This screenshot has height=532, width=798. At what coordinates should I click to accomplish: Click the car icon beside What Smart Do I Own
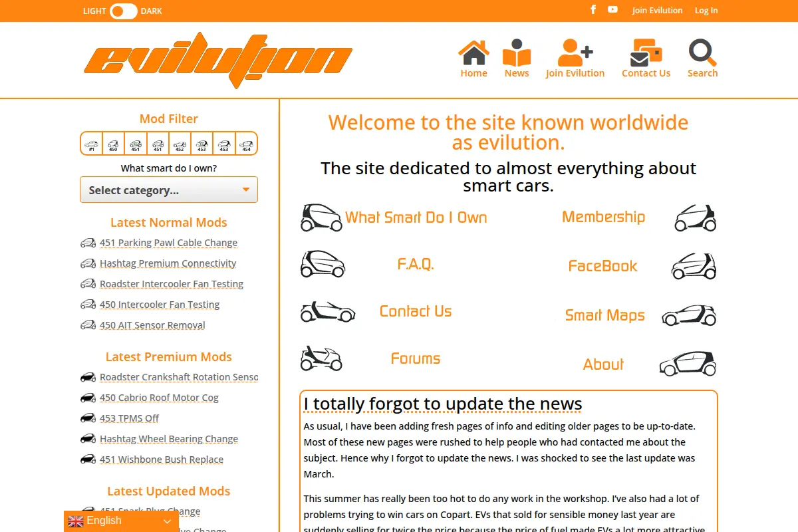click(322, 217)
